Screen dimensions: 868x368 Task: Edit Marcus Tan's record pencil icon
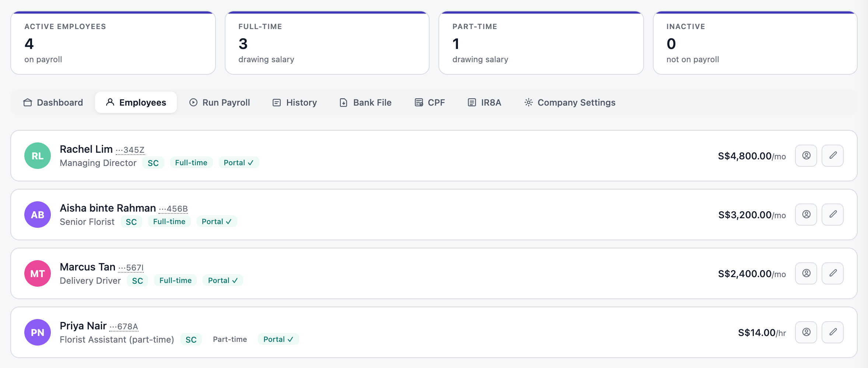click(833, 273)
